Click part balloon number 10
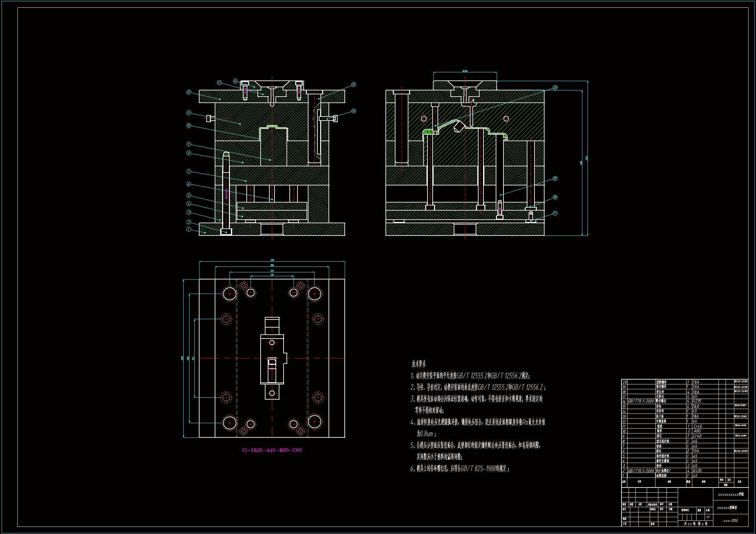The height and width of the screenshot is (534, 756). 189,125
